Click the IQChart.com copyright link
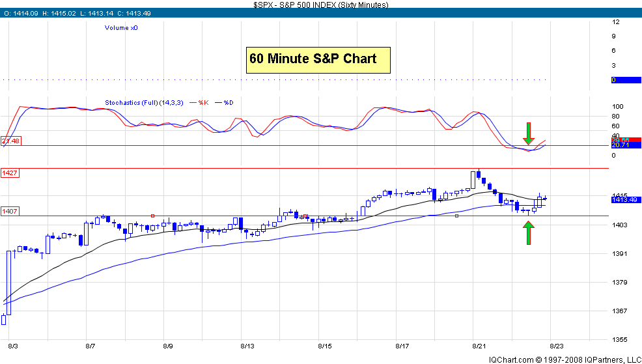The width and height of the screenshot is (642, 364). pos(556,359)
